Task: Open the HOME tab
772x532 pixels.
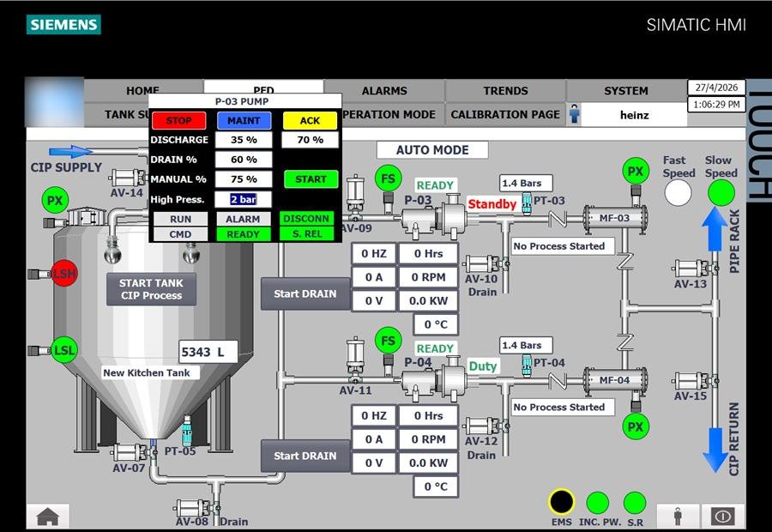Action: 142,91
